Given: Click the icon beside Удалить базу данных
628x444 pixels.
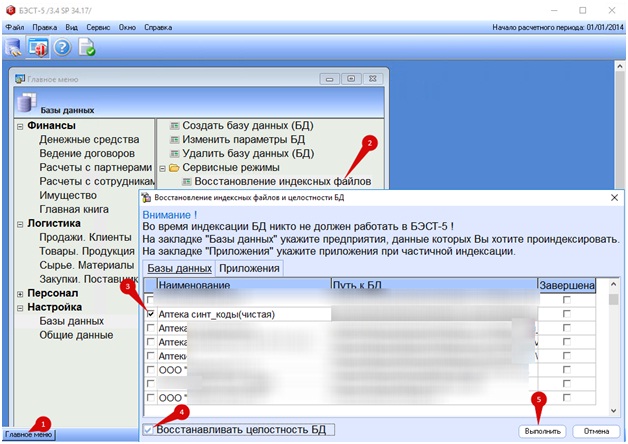Looking at the screenshot, I should 174,154.
